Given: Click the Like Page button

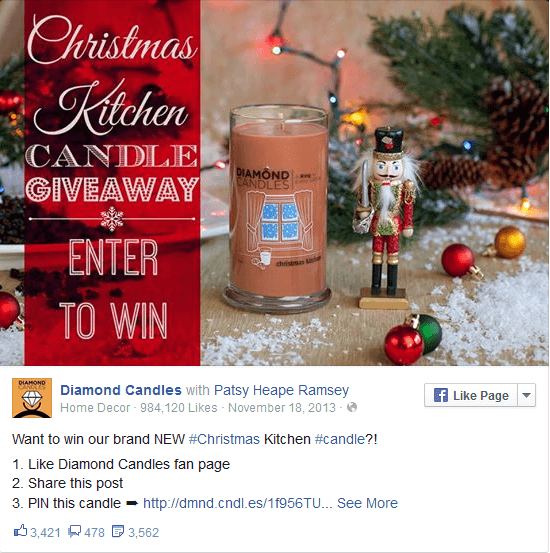Looking at the screenshot, I should [x=471, y=395].
